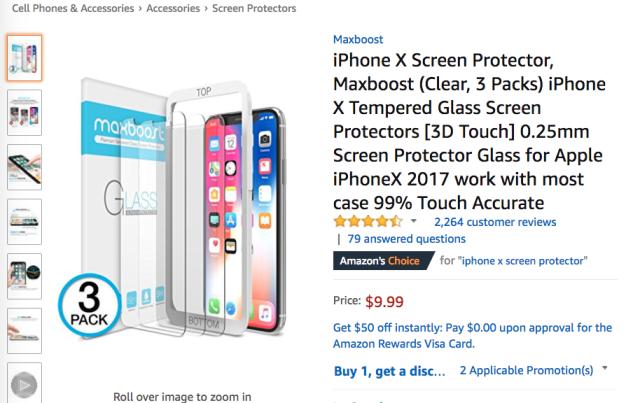Select the second product thumbnail image
The height and width of the screenshot is (403, 640).
pos(24,112)
